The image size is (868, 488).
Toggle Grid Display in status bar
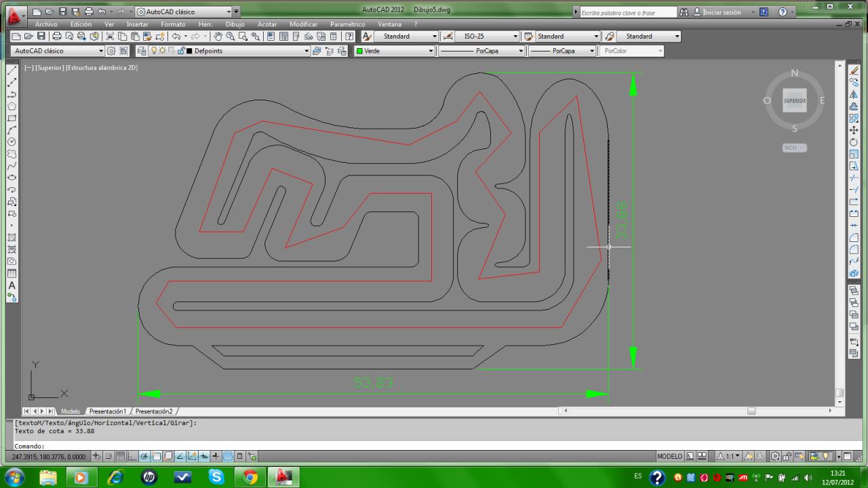coord(121,456)
